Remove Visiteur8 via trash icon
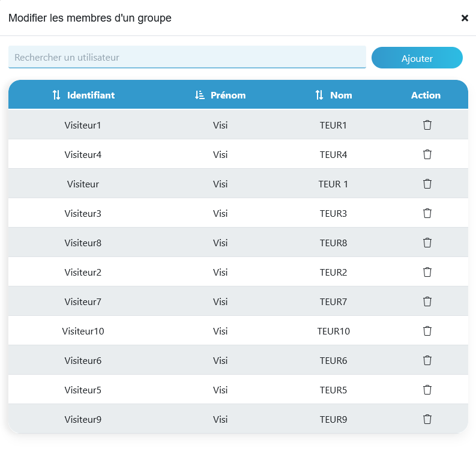The width and height of the screenshot is (476, 469). (427, 243)
